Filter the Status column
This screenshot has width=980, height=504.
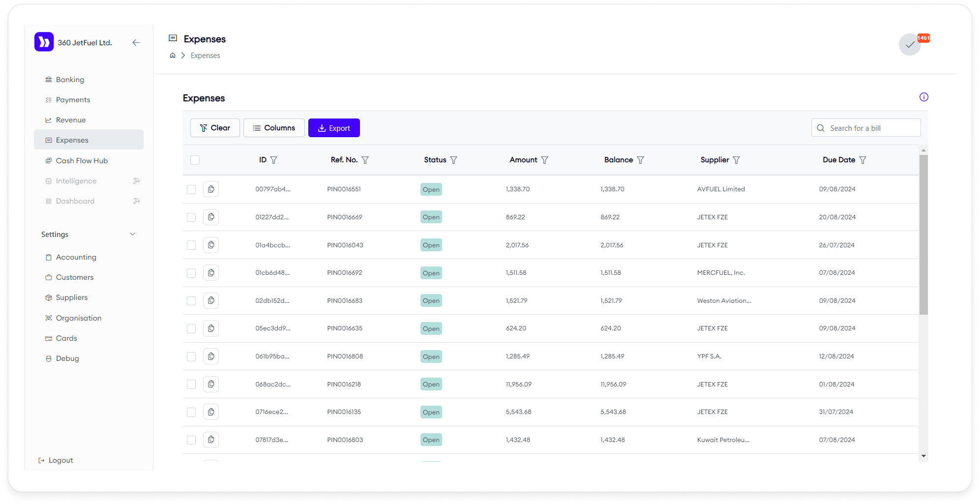[454, 160]
